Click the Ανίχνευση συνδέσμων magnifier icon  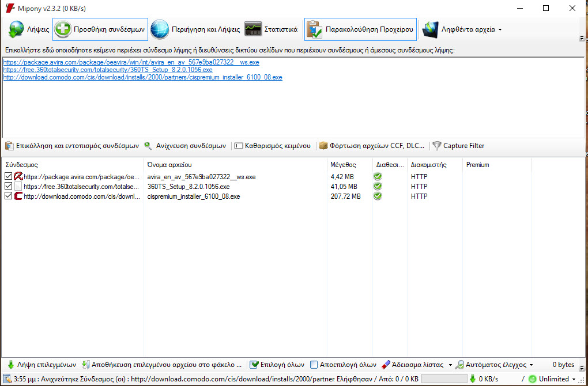[x=148, y=146]
